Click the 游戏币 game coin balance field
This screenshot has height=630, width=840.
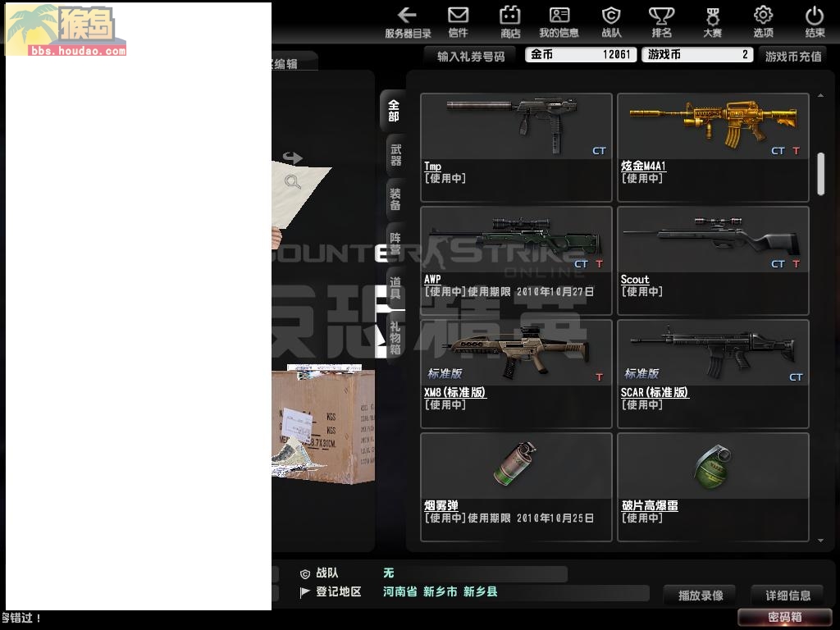click(x=697, y=55)
